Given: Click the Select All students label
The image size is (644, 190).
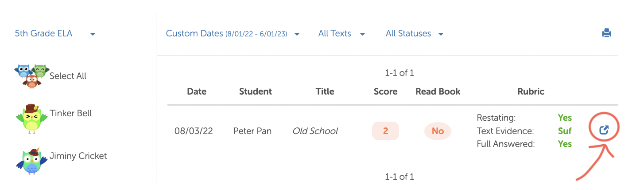Looking at the screenshot, I should (68, 76).
